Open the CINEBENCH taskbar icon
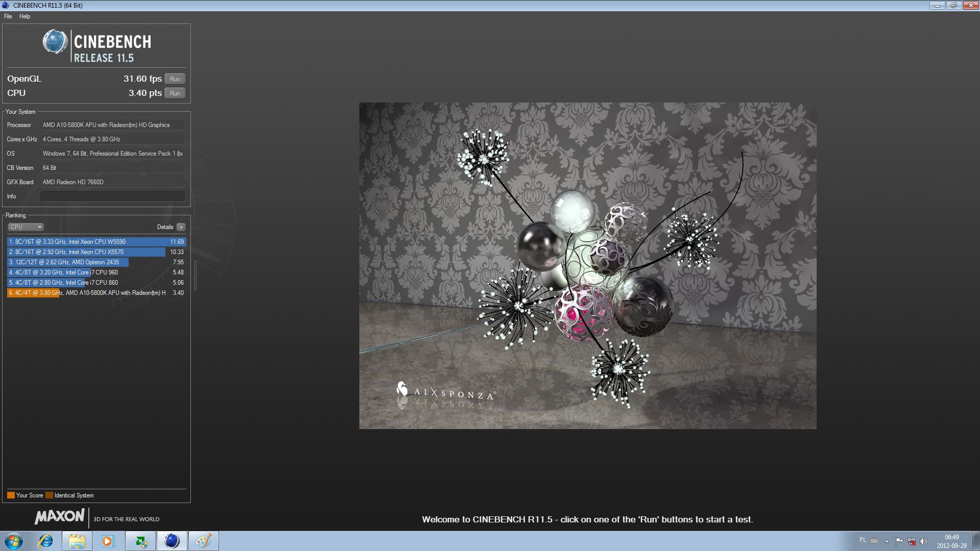Image resolution: width=980 pixels, height=551 pixels. point(172,541)
